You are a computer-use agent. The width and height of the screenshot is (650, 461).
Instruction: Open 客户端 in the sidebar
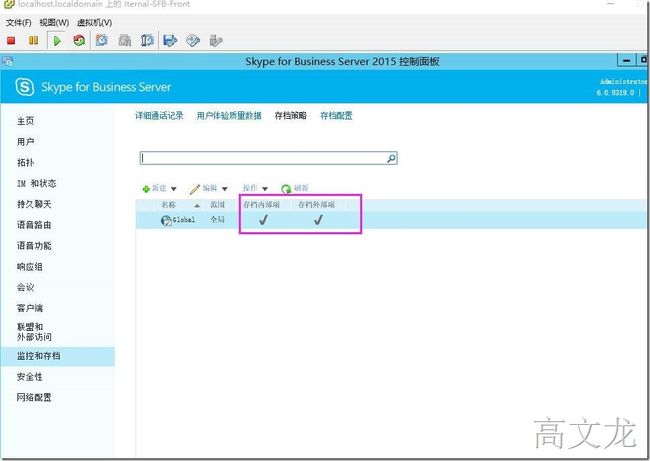(x=29, y=308)
